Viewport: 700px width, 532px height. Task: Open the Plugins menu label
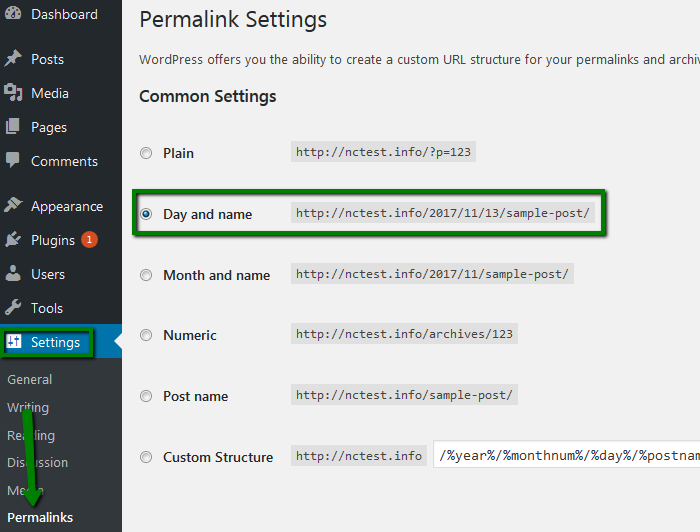coord(53,241)
